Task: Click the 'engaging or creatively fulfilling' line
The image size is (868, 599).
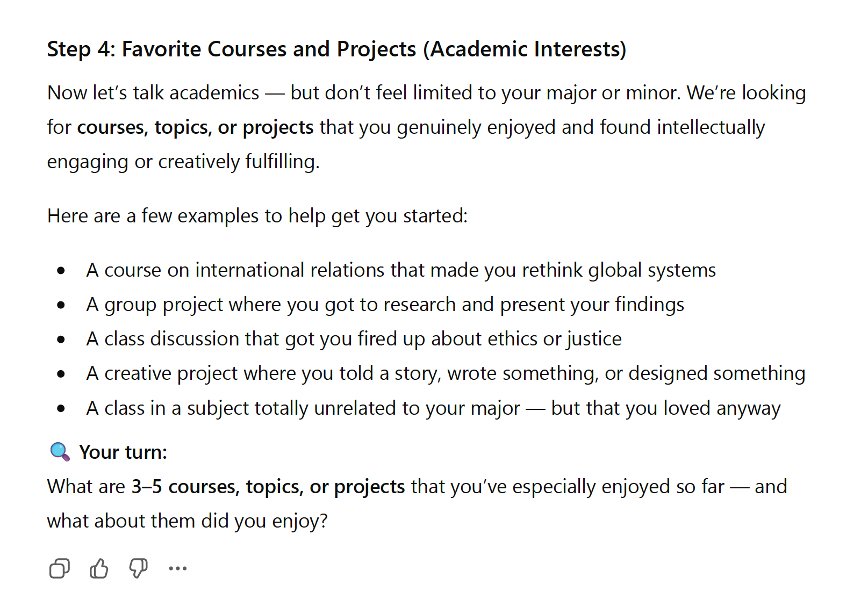Action: coord(183,162)
